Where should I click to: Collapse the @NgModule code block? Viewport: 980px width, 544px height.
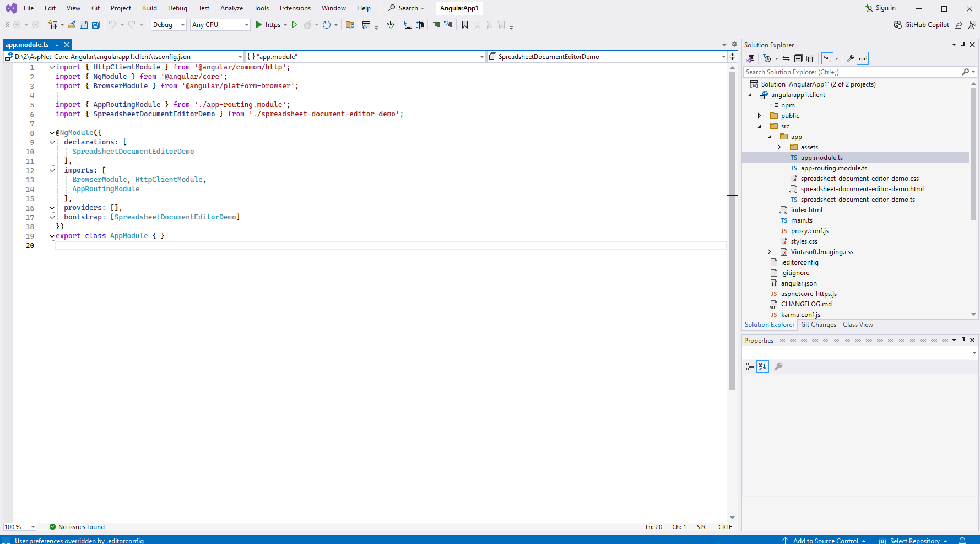(x=52, y=133)
